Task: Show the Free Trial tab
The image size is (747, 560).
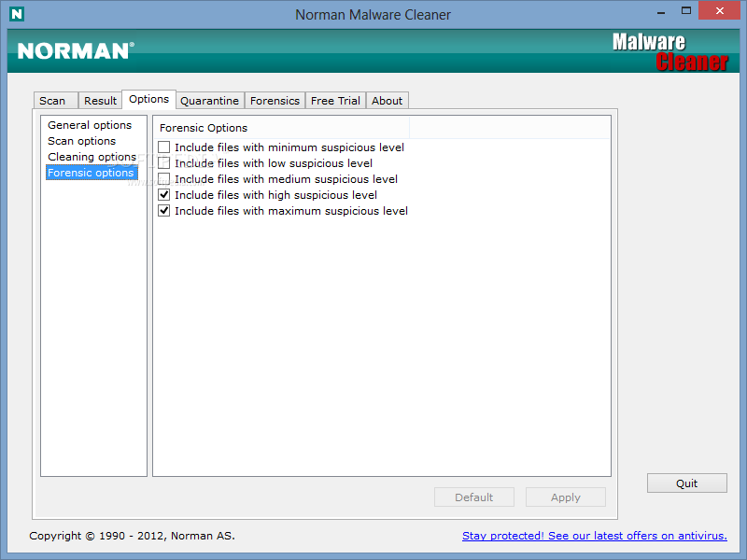Action: pos(335,101)
